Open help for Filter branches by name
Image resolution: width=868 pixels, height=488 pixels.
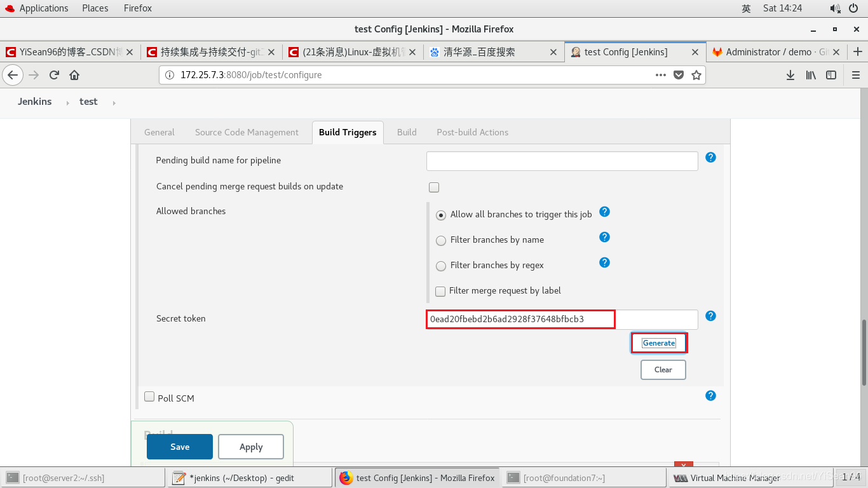605,237
